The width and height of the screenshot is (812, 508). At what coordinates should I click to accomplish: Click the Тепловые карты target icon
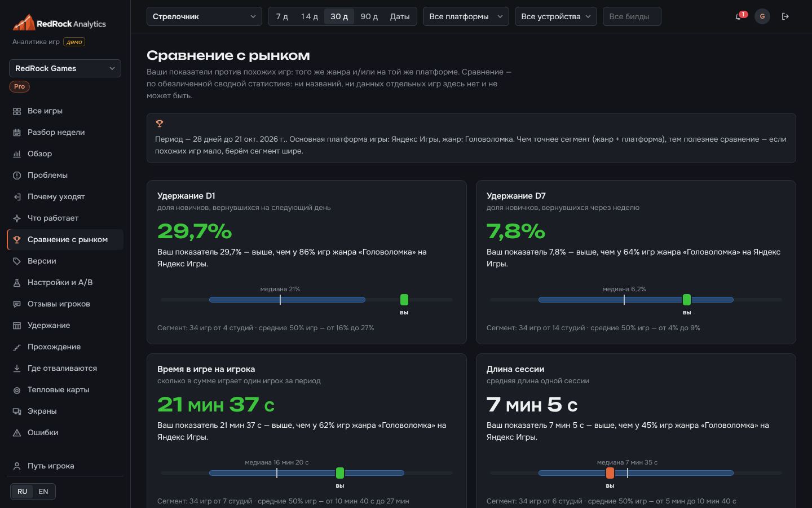pos(17,390)
